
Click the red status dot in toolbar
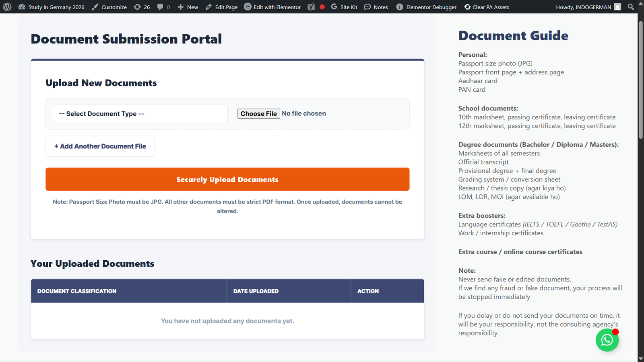coord(321,7)
